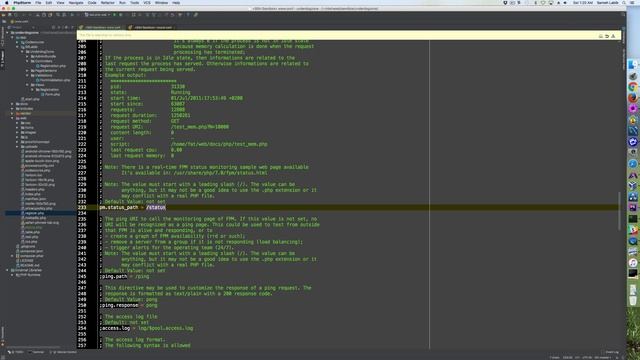Select PHP Runtime under External Libraries
The image size is (640, 360).
pos(28,275)
